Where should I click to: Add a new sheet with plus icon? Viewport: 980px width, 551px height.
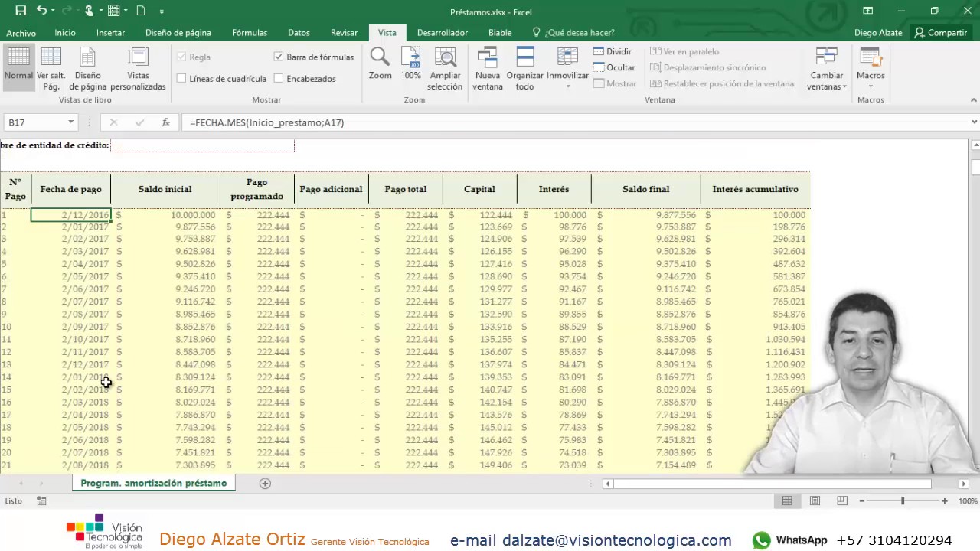point(265,483)
